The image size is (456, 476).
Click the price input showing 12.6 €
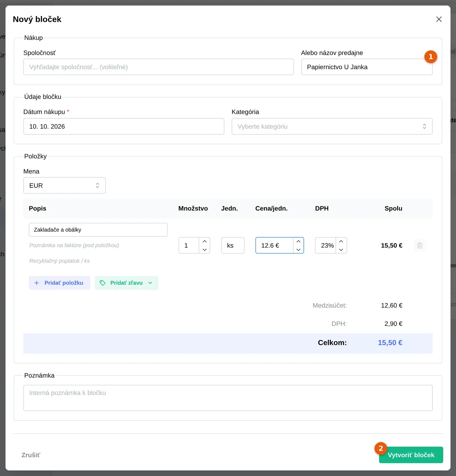274,245
